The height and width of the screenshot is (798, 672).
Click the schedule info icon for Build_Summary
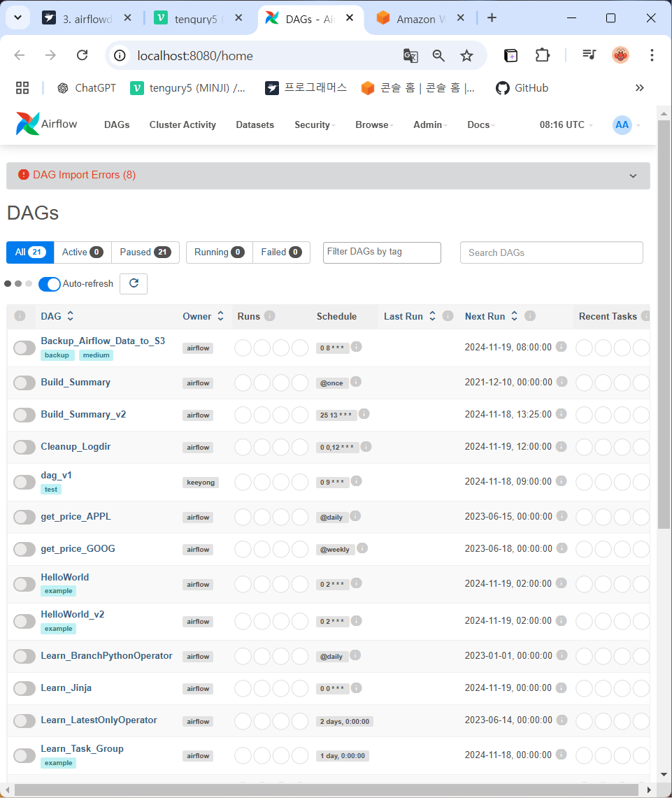click(x=356, y=382)
